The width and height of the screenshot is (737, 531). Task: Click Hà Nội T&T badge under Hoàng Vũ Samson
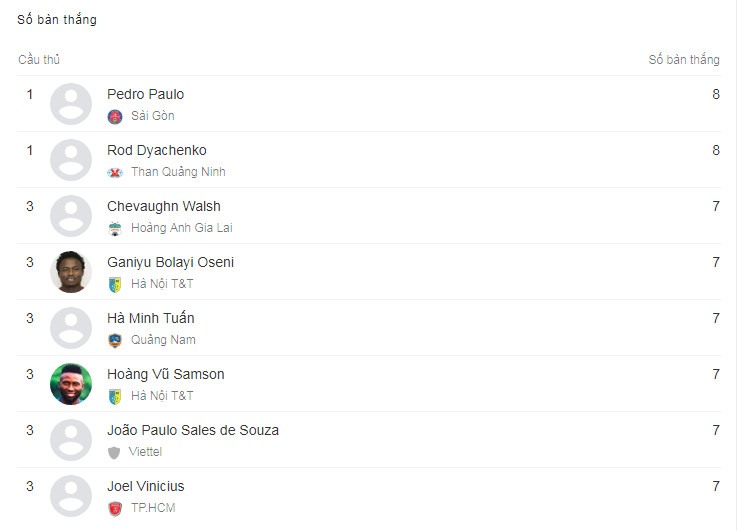pos(115,396)
